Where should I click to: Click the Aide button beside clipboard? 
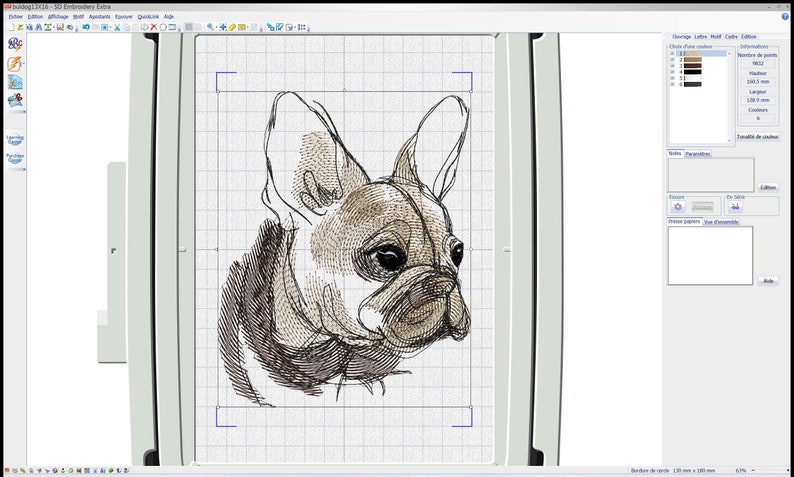click(x=768, y=281)
